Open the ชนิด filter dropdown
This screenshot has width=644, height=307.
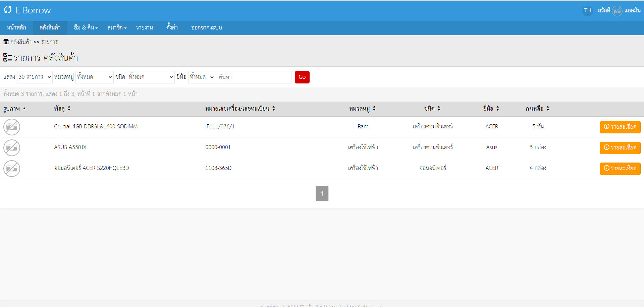tap(151, 77)
